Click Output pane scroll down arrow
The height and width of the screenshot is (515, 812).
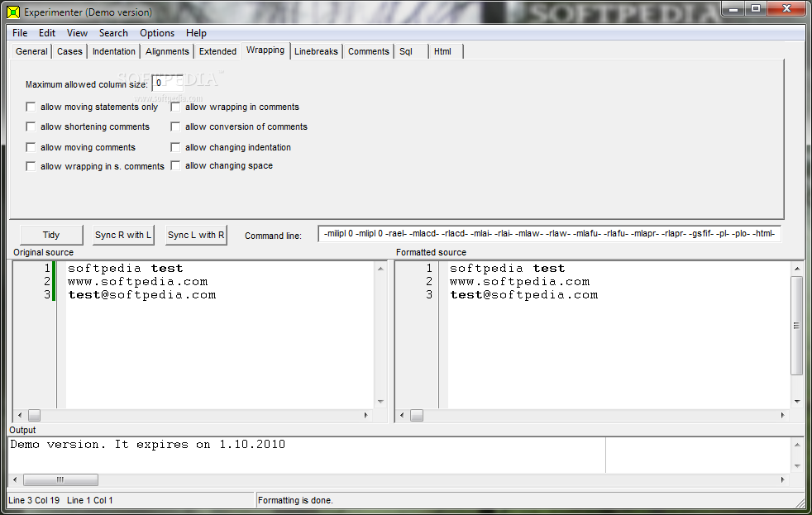797,466
